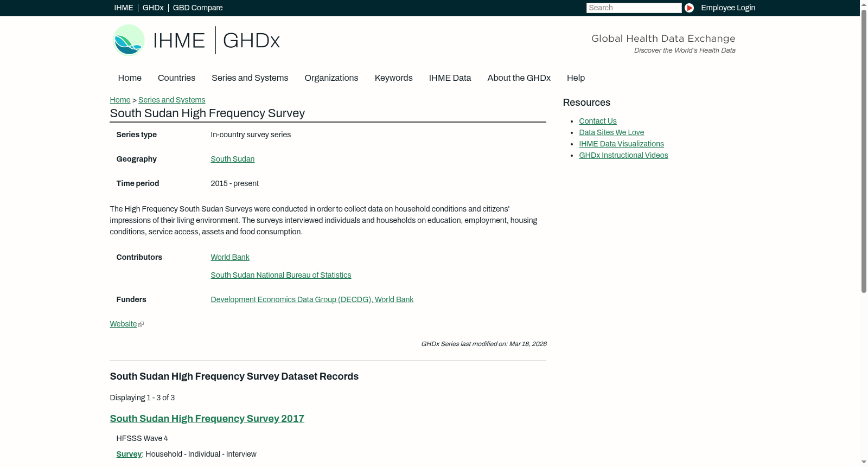Open the About the GHDx menu
868x467 pixels.
coord(519,78)
